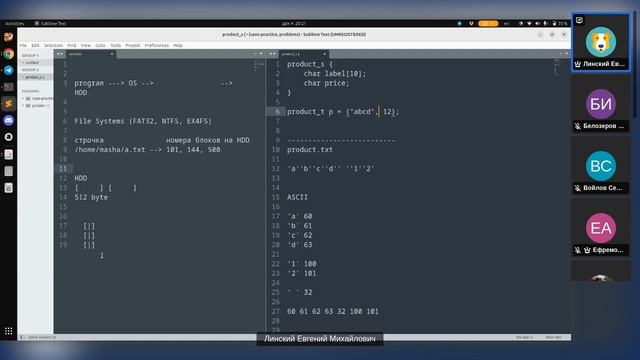
Task: Click the left pane minimap
Action: point(259,65)
